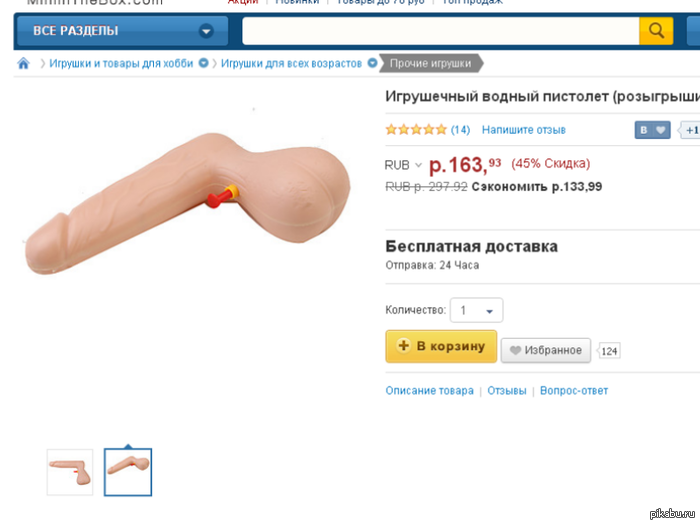Open the Отзывы tab
The height and width of the screenshot is (525, 700).
[x=507, y=391]
